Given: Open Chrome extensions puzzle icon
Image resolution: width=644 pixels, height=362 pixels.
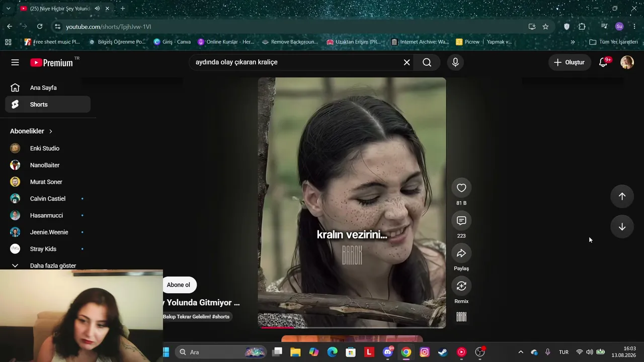Looking at the screenshot, I should (582, 27).
